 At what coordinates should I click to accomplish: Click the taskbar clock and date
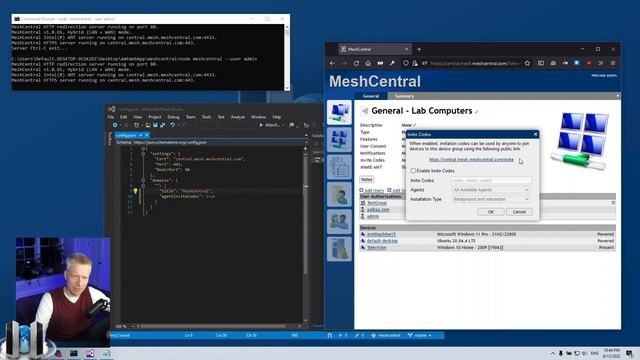click(x=611, y=353)
